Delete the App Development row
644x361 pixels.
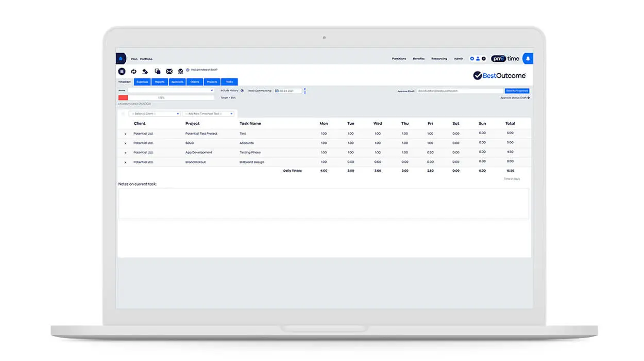tap(125, 153)
